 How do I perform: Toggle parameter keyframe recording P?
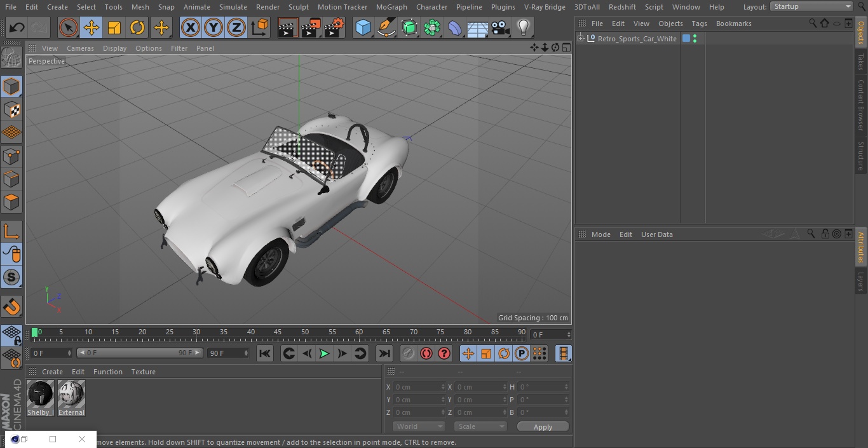coord(522,354)
